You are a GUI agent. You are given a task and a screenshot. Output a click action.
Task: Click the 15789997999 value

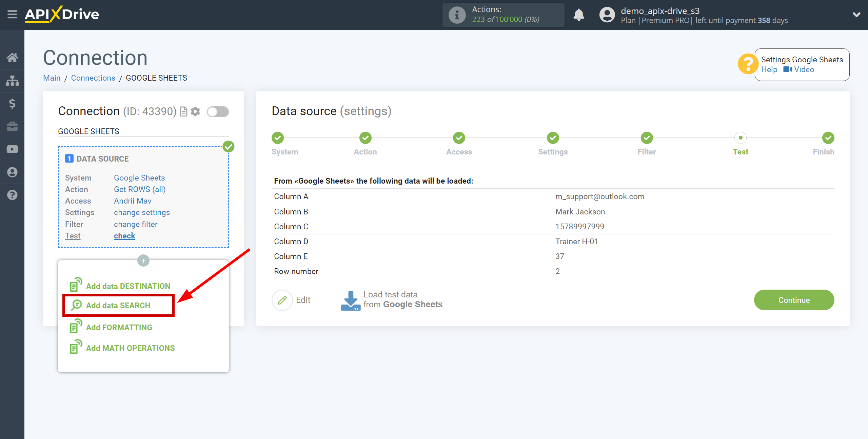tap(580, 227)
